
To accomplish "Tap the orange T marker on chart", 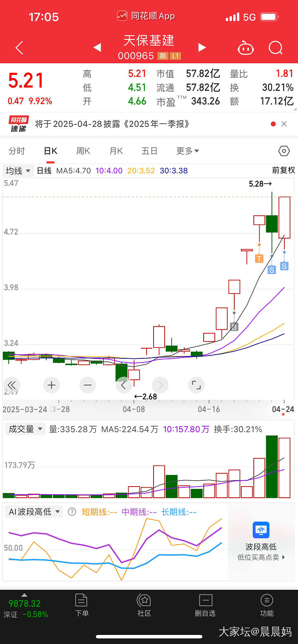I will [x=259, y=258].
